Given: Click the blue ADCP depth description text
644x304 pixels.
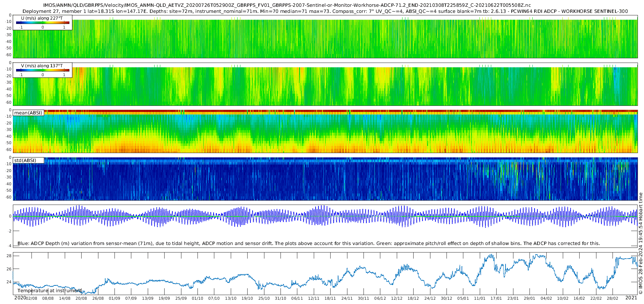Looking at the screenshot, I should (x=309, y=243).
